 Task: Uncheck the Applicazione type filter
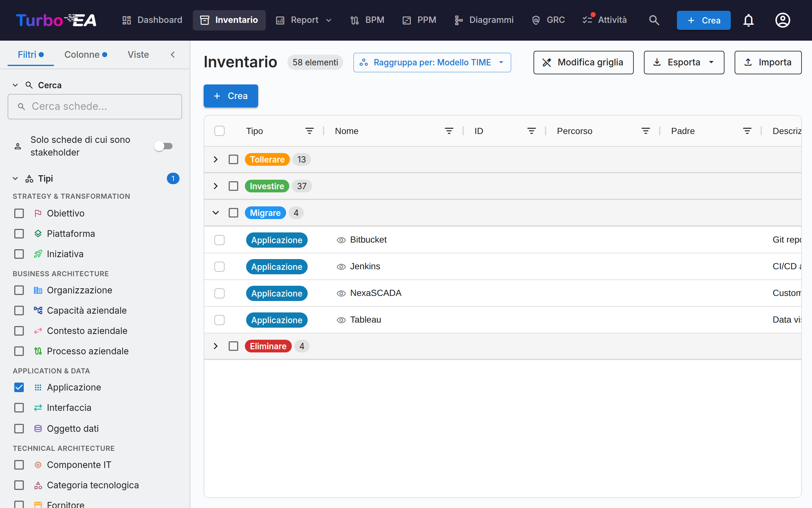tap(19, 387)
